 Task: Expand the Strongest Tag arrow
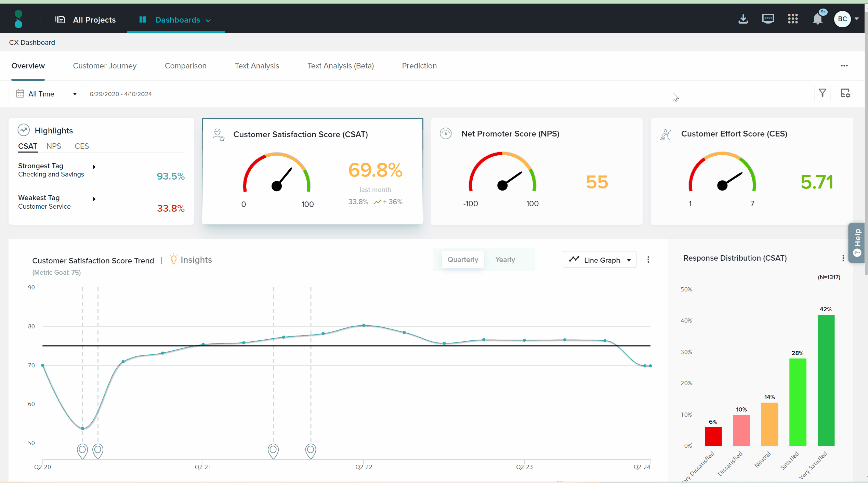pyautogui.click(x=94, y=167)
